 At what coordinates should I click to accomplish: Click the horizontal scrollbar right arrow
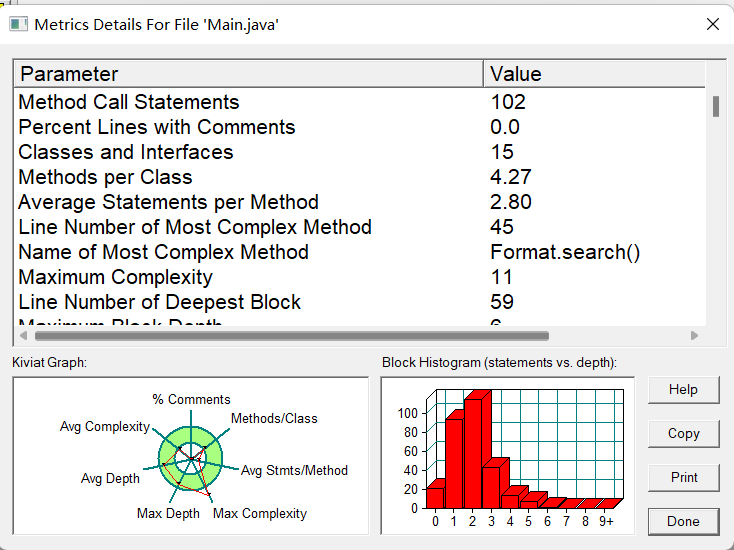click(695, 336)
